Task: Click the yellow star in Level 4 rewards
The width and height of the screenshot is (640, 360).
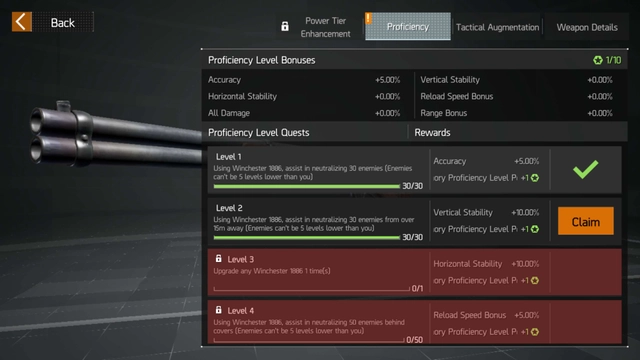Action: tap(535, 332)
